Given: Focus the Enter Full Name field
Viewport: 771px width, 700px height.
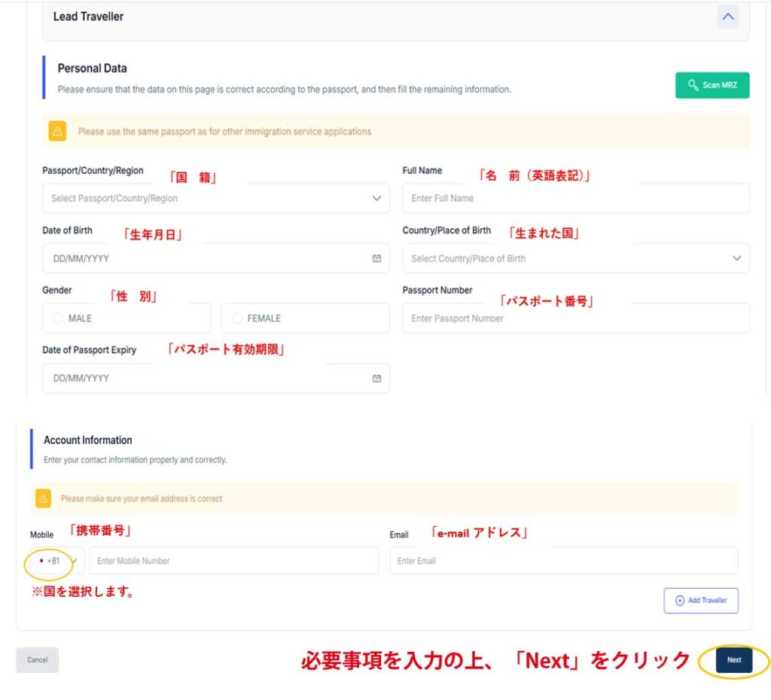Looking at the screenshot, I should 576,199.
